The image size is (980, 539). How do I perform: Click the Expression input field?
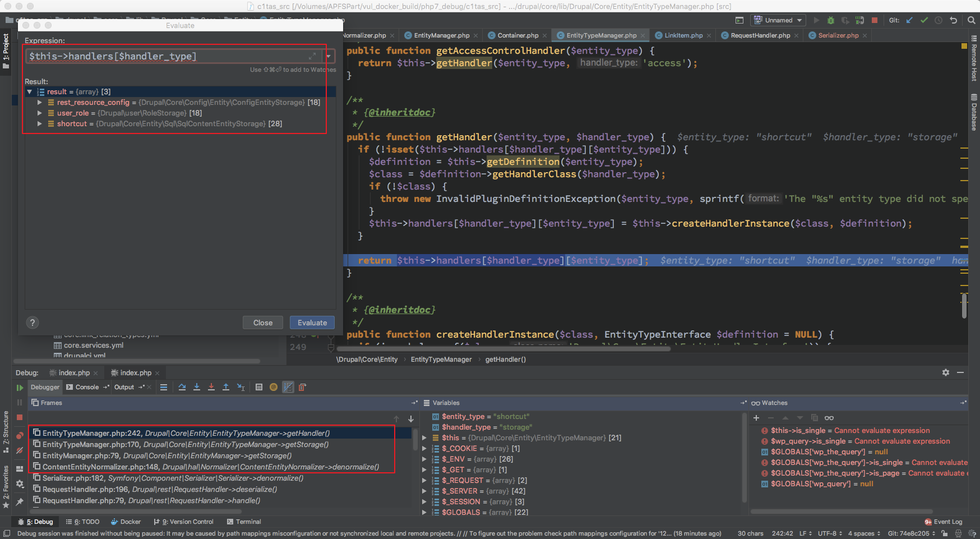coord(168,56)
